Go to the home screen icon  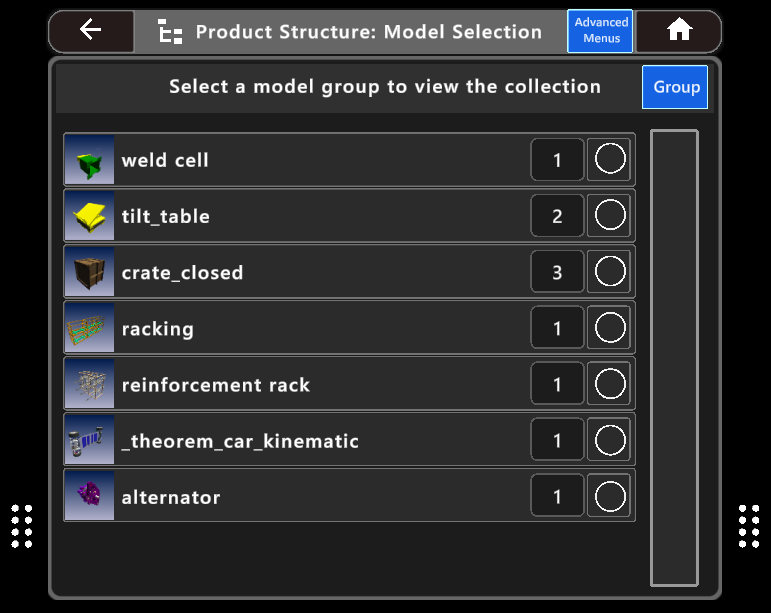tap(679, 30)
